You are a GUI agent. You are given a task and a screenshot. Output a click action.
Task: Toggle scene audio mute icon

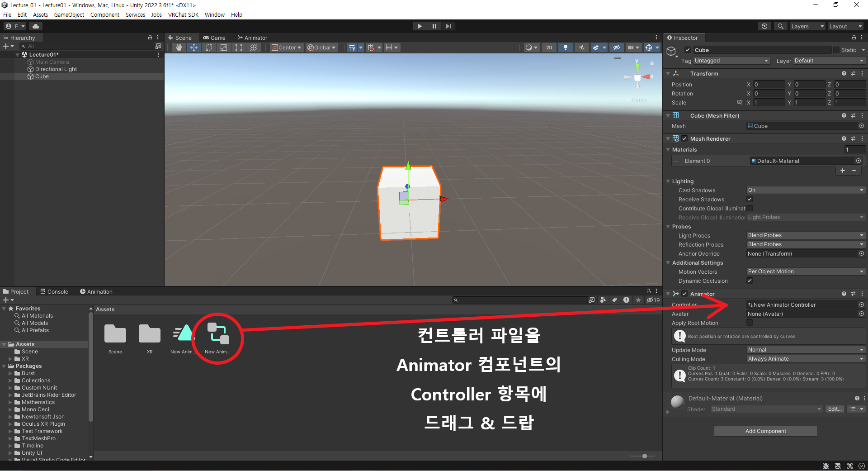point(582,48)
